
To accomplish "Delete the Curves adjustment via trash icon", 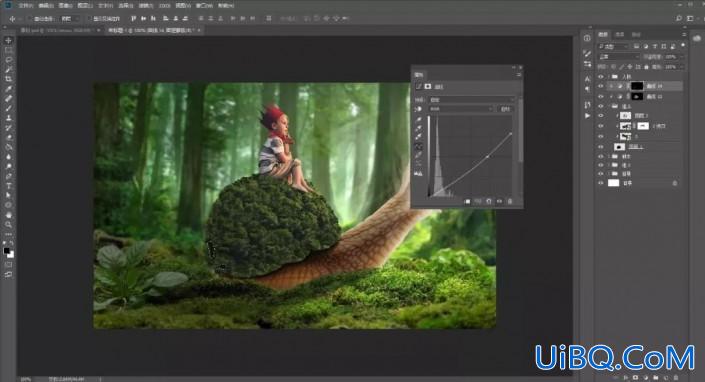I will coord(510,201).
